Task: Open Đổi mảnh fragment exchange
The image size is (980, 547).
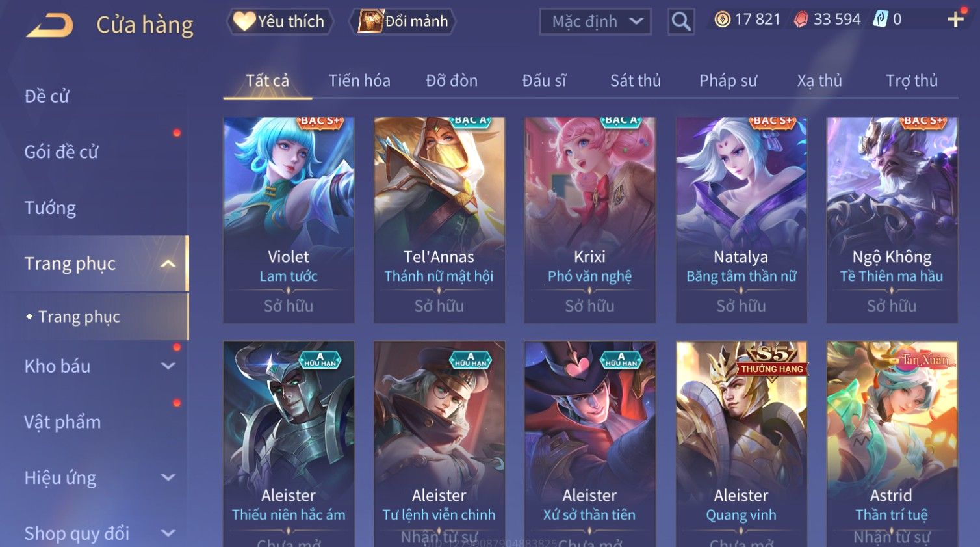Action: [x=403, y=21]
